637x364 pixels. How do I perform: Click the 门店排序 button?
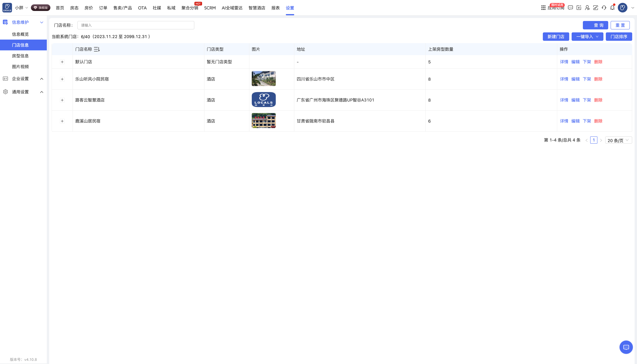(x=619, y=36)
